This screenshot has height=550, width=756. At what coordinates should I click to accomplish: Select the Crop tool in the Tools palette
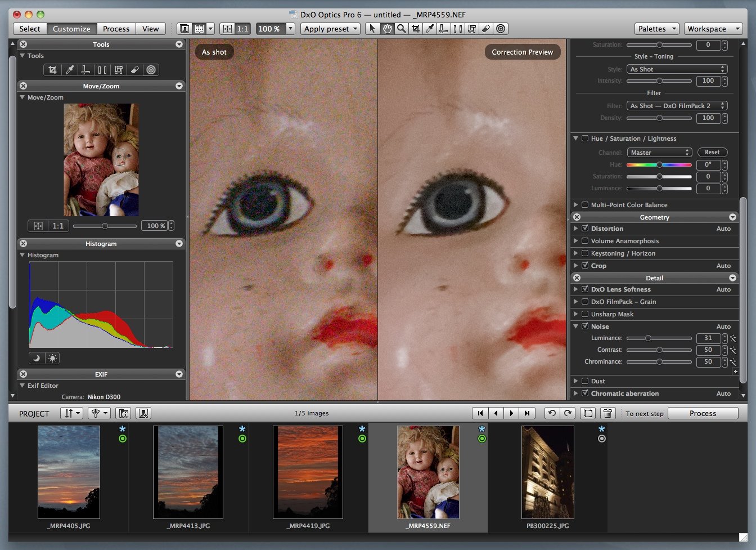pos(53,69)
